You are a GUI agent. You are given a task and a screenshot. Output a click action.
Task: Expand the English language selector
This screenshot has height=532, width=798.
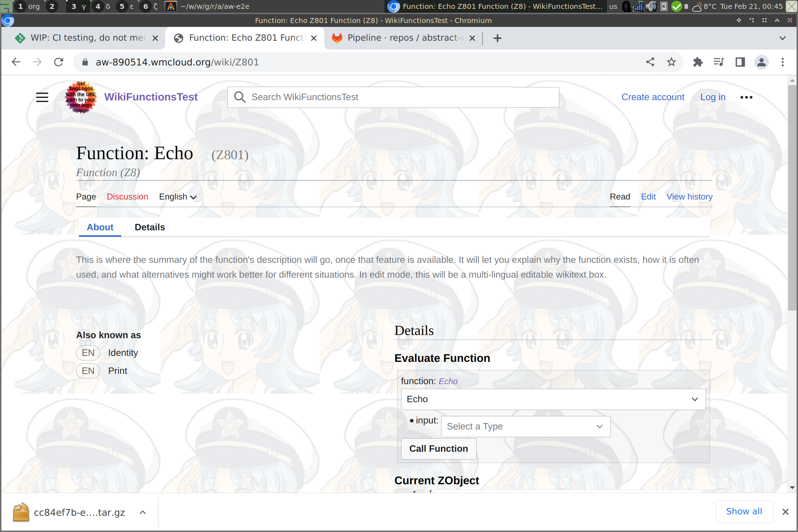click(x=178, y=197)
